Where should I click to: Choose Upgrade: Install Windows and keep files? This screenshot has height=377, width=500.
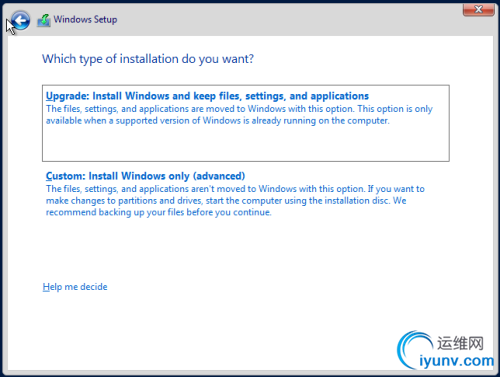click(x=246, y=123)
